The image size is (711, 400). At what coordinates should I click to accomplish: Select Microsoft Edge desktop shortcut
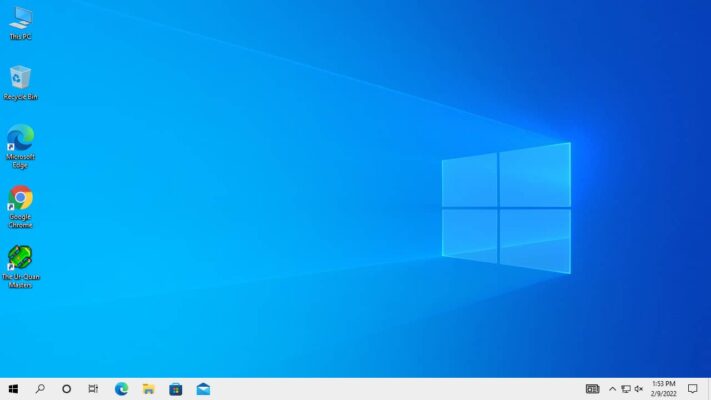pos(20,138)
